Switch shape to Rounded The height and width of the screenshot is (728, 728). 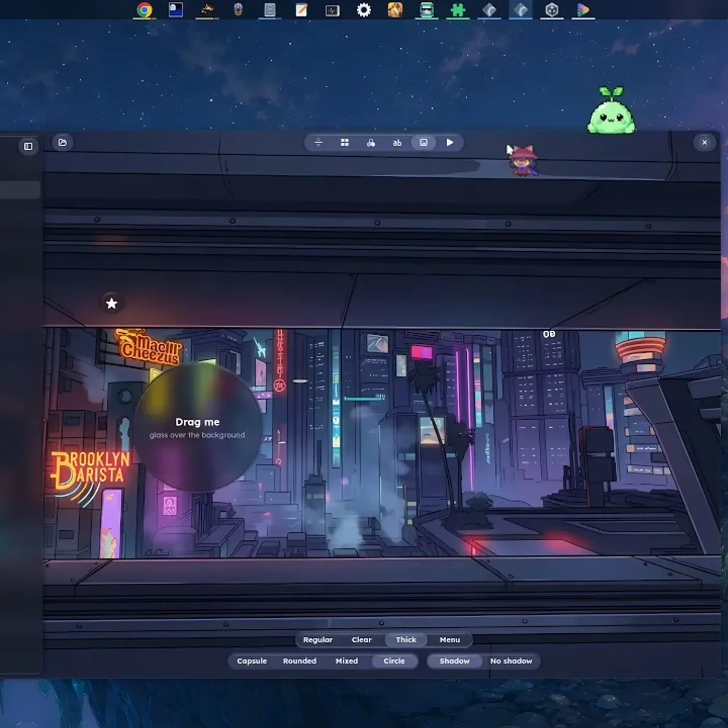point(300,661)
